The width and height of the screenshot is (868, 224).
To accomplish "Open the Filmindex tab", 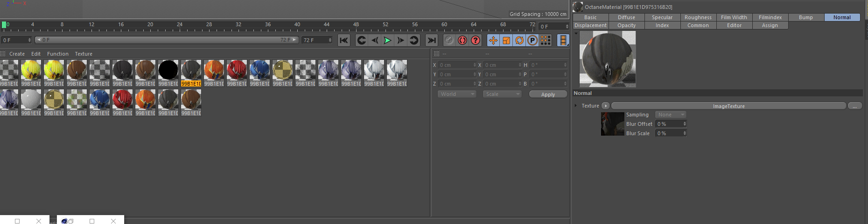I will [x=770, y=17].
